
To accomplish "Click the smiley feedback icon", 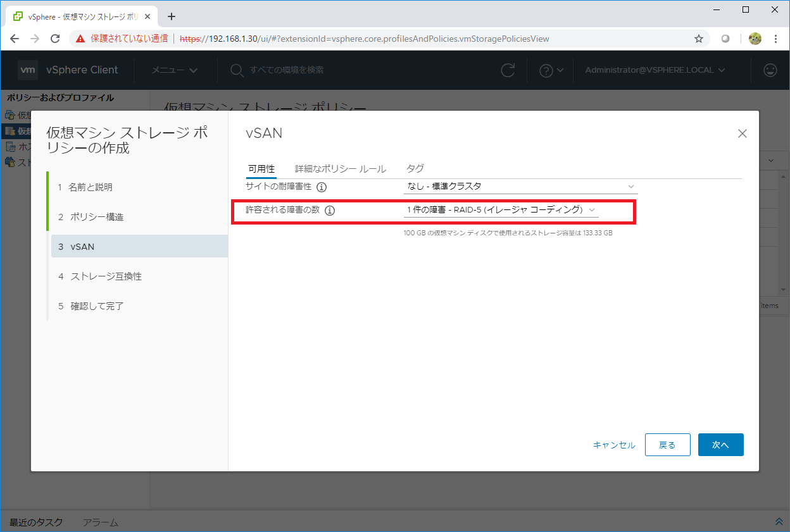I will coord(770,70).
